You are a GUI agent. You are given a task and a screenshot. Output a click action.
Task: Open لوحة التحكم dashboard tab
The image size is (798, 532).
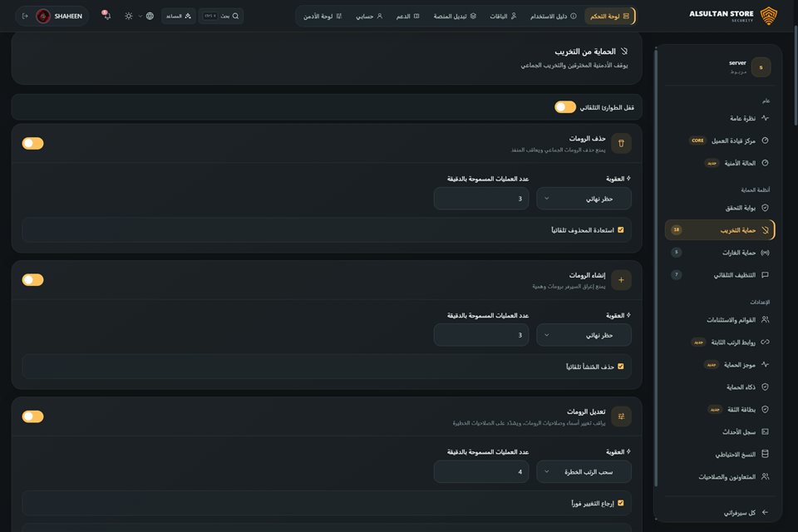pos(609,17)
